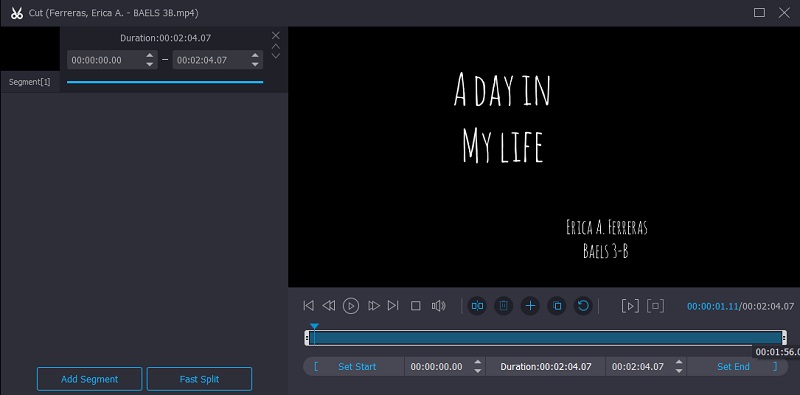Click the Split segment icon

(x=477, y=306)
